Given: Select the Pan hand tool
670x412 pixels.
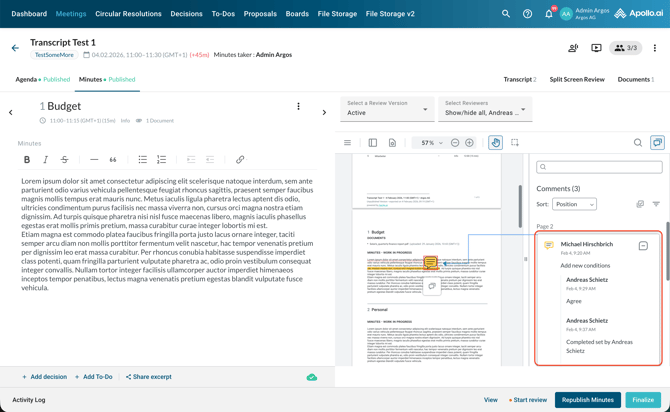Looking at the screenshot, I should 495,143.
